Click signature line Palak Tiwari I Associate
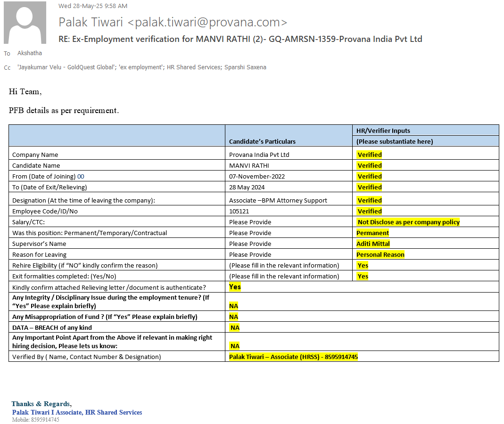The image size is (504, 424). pos(77,412)
